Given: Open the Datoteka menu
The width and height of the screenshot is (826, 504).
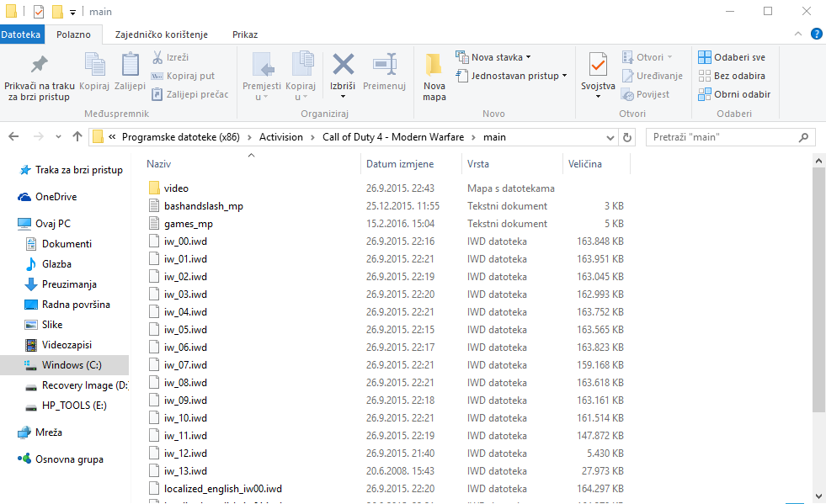Looking at the screenshot, I should [20, 34].
